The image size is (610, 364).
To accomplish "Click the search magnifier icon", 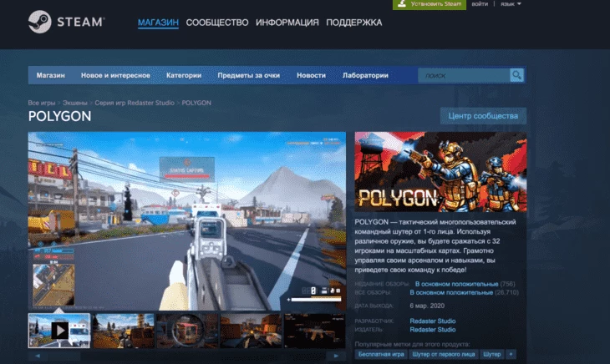I will click(x=516, y=75).
